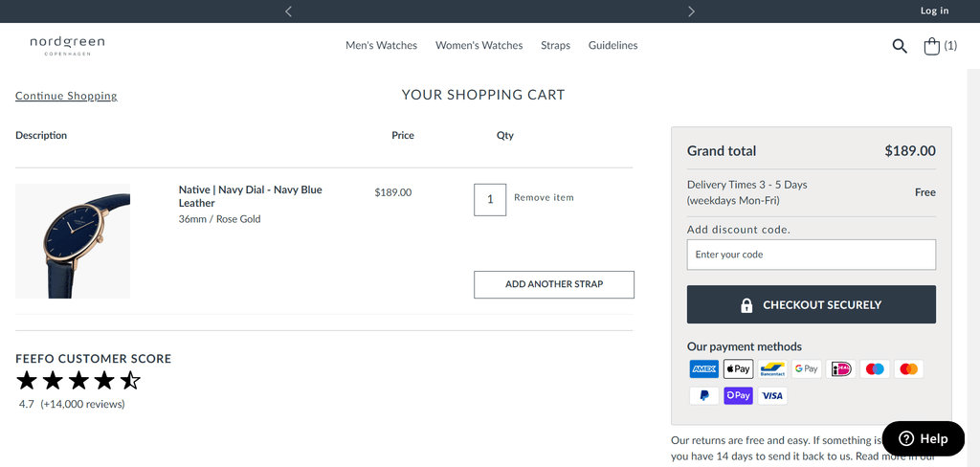The image size is (980, 467).
Task: Click the Log in link
Action: 934,11
